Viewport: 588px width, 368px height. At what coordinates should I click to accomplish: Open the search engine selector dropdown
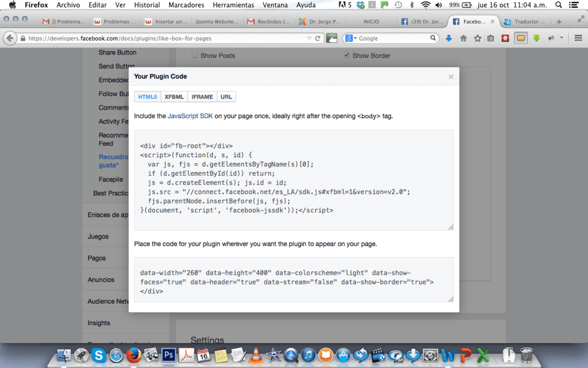click(x=351, y=38)
